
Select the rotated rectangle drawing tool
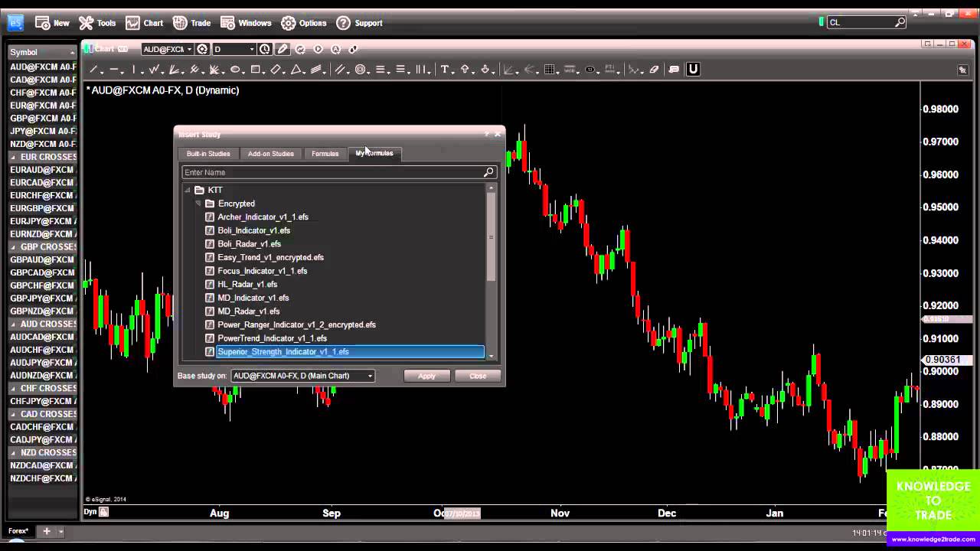point(276,70)
